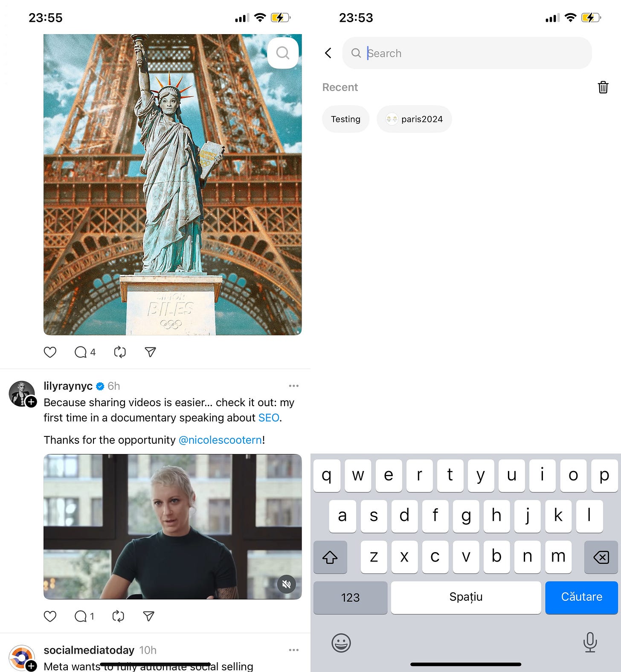Open lilyraynyc verified badge
Viewport: 621px width, 672px height.
coord(100,386)
